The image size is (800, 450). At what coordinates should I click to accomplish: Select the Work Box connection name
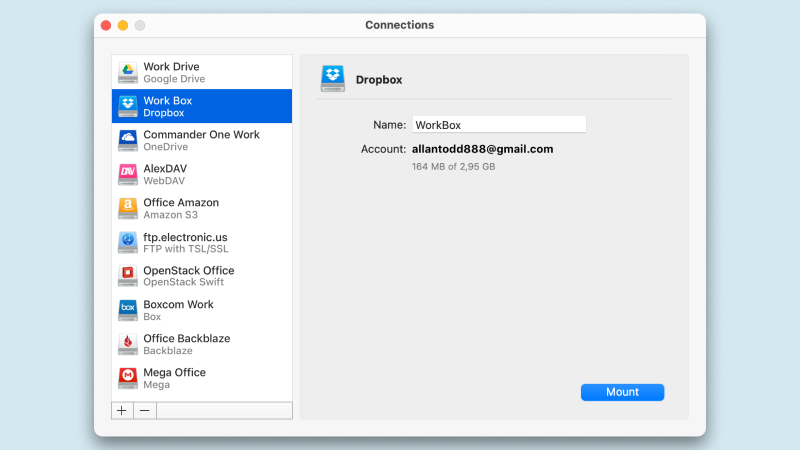pos(167,101)
